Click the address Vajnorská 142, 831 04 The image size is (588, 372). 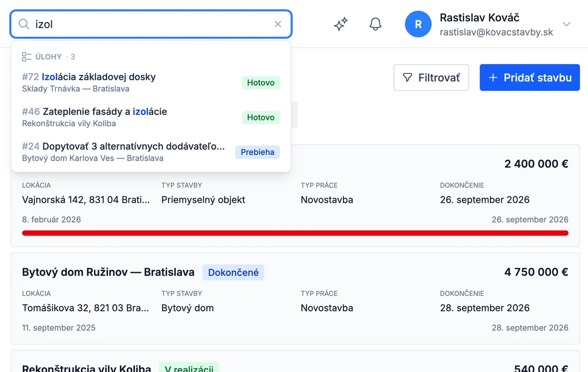(86, 200)
